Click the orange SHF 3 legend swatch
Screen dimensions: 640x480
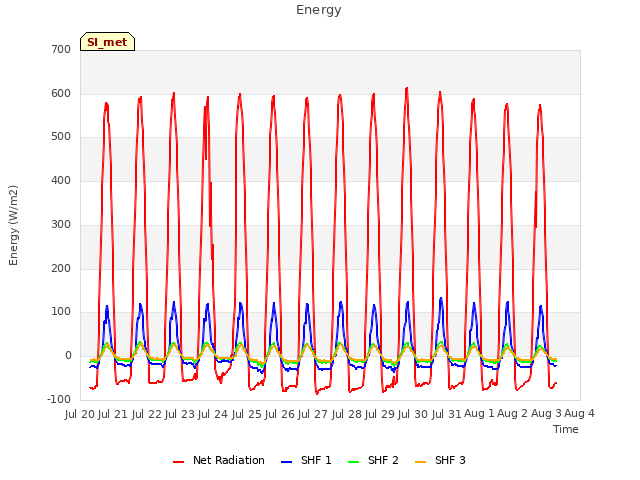420,462
